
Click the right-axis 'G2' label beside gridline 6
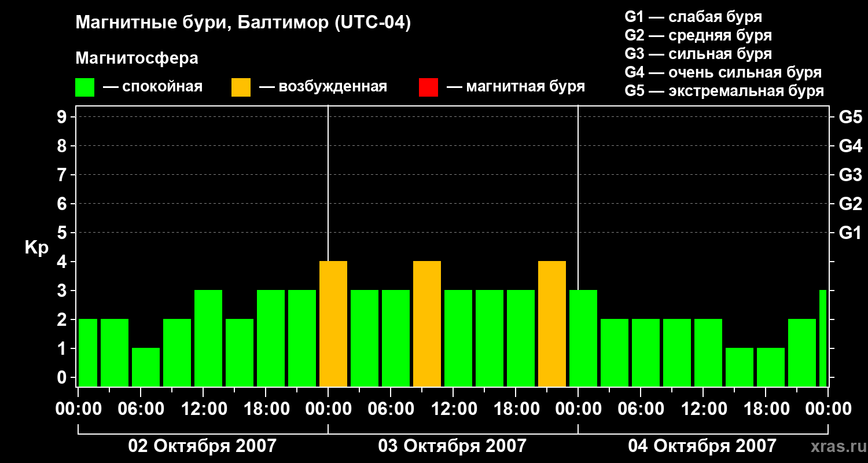coord(850,204)
